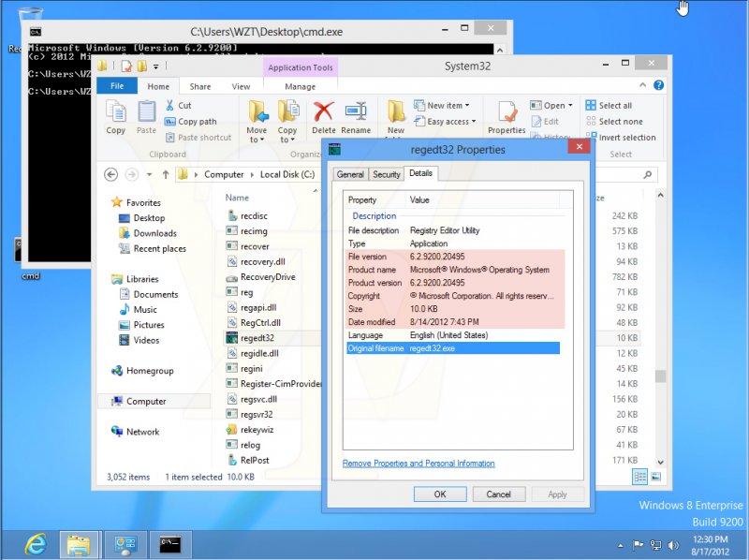Expand the New item dropdown
Screen dimensions: 749x560
coord(448,106)
